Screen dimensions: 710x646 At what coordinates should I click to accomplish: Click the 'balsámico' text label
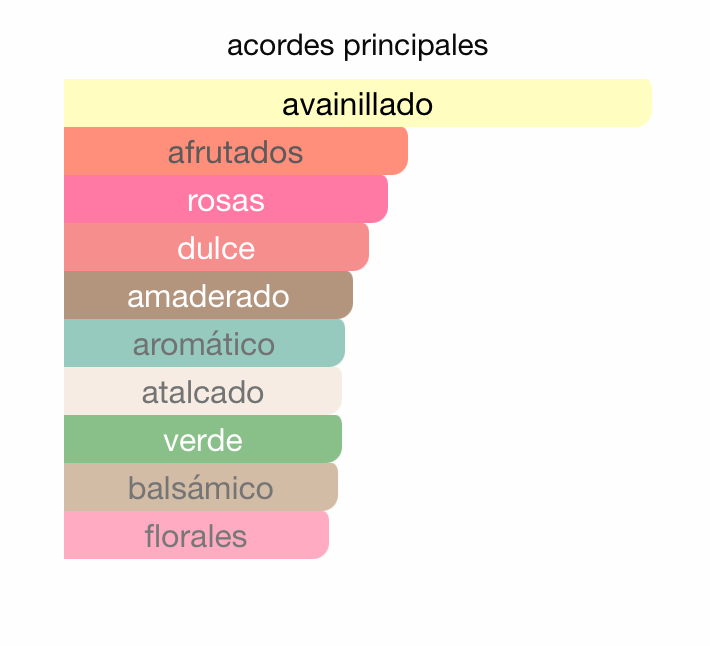(201, 488)
